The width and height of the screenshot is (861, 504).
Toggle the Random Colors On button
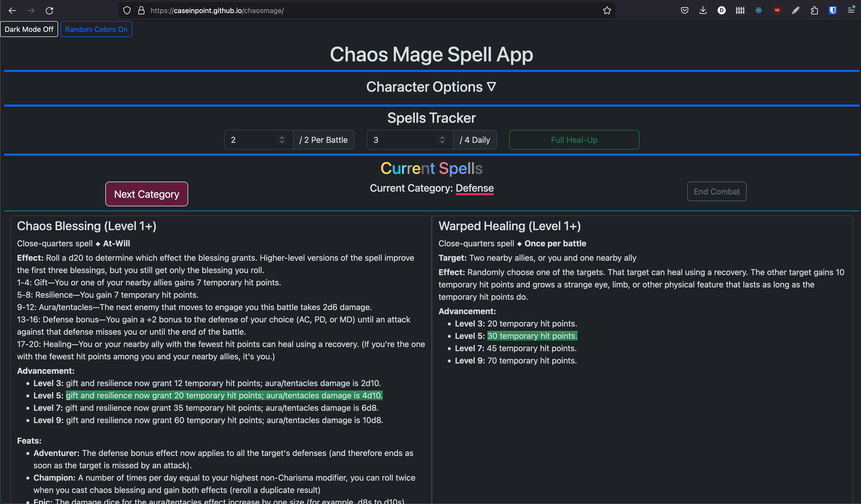[x=96, y=29]
